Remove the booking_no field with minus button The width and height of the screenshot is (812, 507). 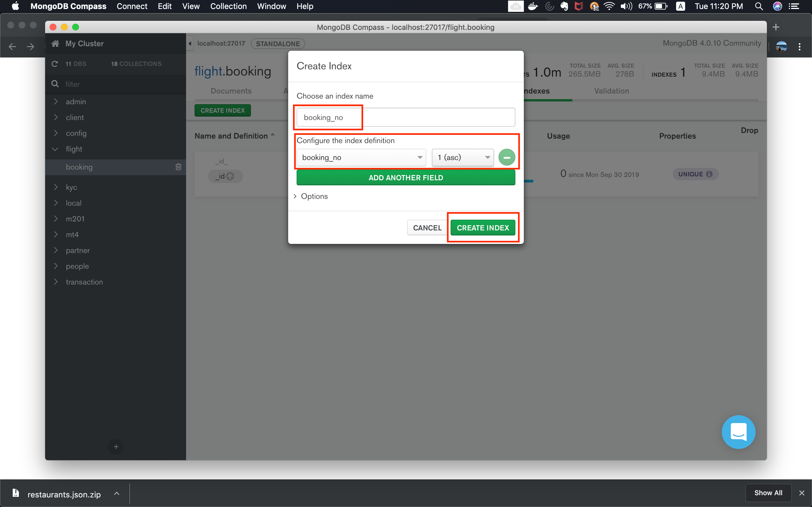point(507,157)
